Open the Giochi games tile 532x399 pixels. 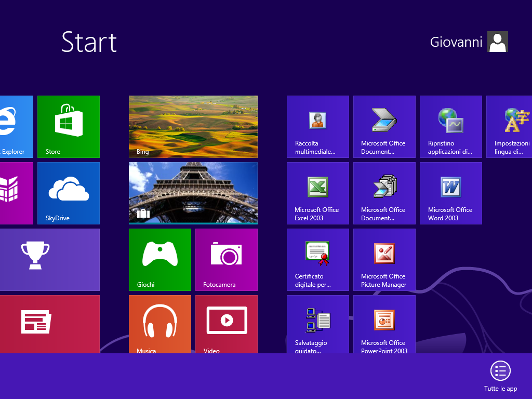click(160, 260)
